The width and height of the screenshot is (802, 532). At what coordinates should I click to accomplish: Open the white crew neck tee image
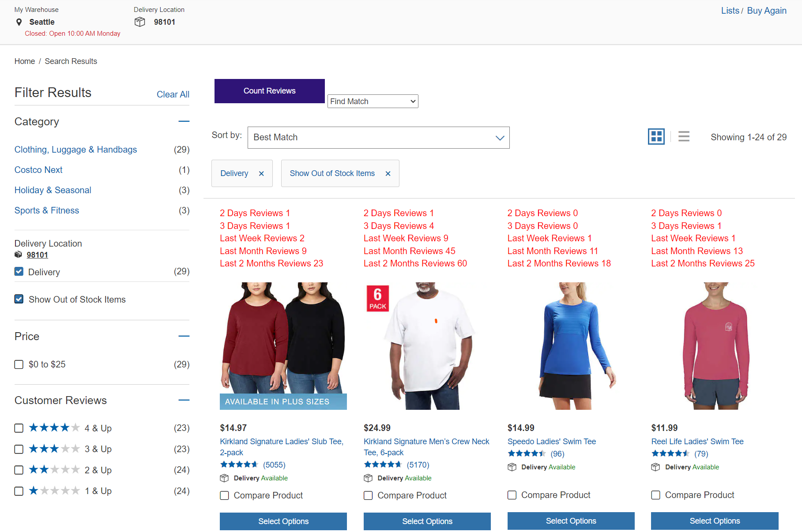tap(427, 346)
